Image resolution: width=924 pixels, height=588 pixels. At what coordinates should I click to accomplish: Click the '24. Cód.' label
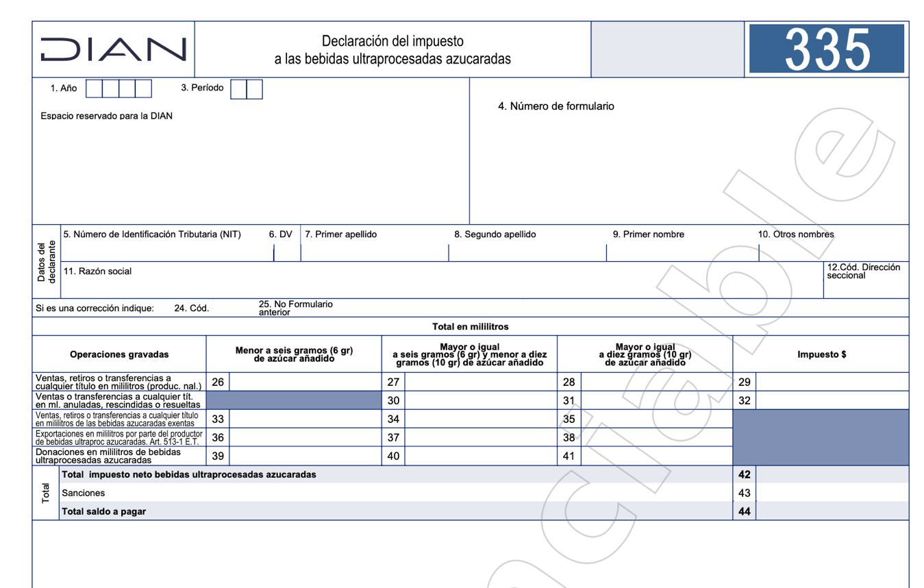pos(192,308)
